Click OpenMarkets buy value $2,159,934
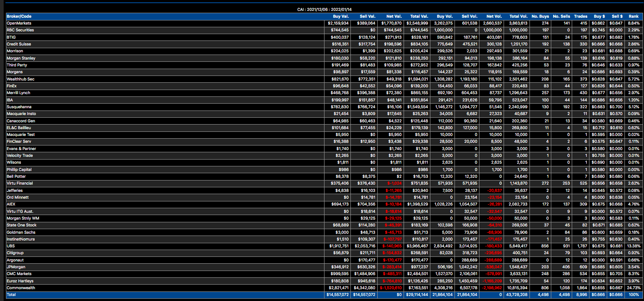Viewport: 644px width, 301px height. point(339,23)
